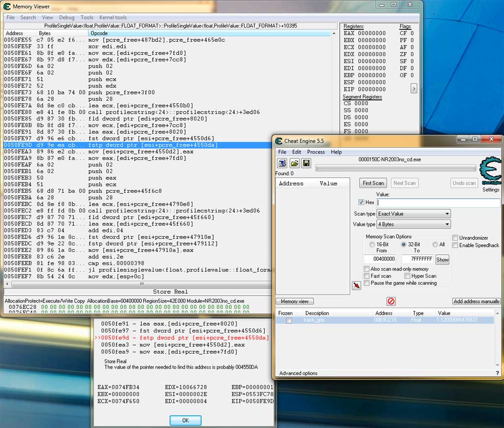Image resolution: width=504 pixels, height=428 pixels.
Task: Open the View menu in Memory Viewer
Action: click(x=47, y=17)
